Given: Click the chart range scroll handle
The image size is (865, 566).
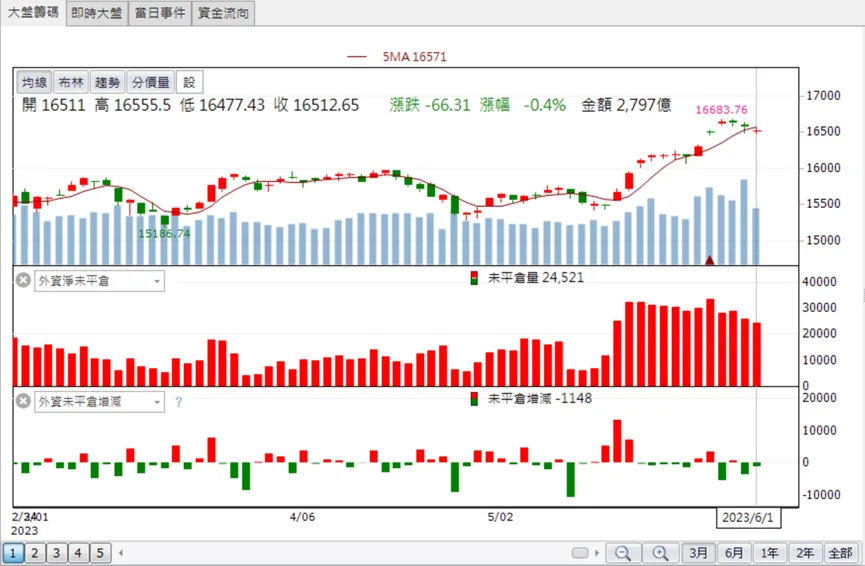Looking at the screenshot, I should tap(580, 553).
